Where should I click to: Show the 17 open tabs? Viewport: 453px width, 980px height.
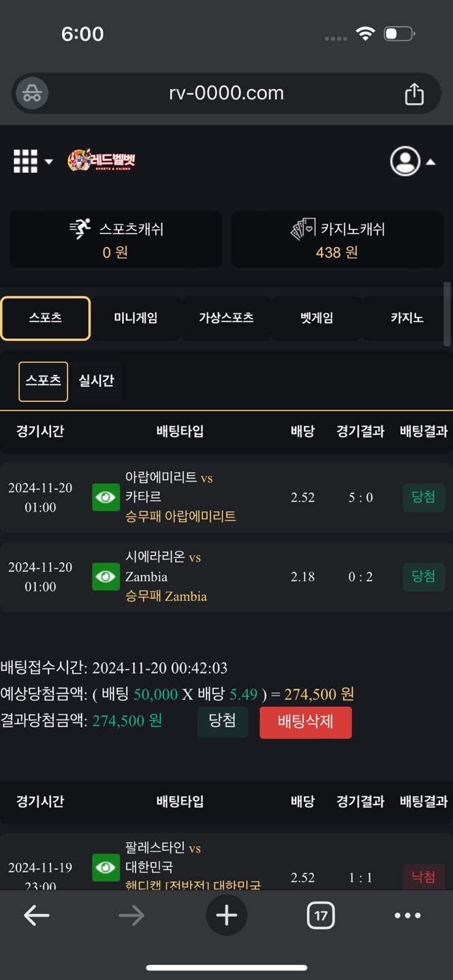[320, 916]
